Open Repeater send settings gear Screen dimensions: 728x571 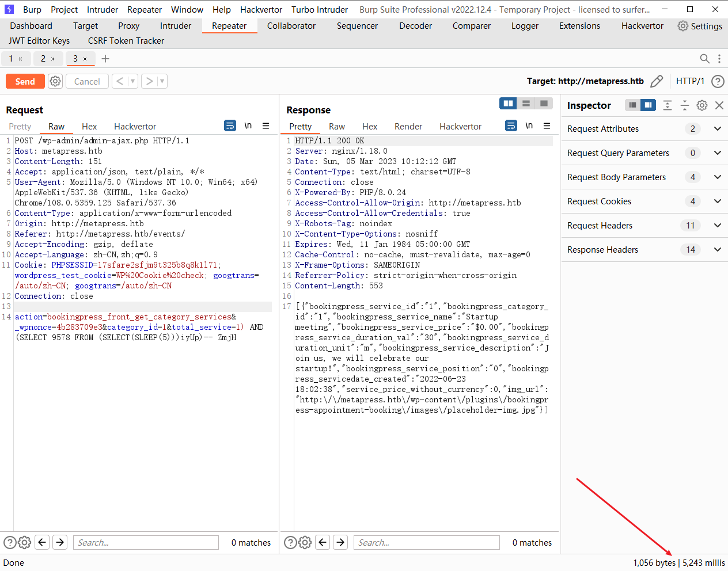coord(55,81)
